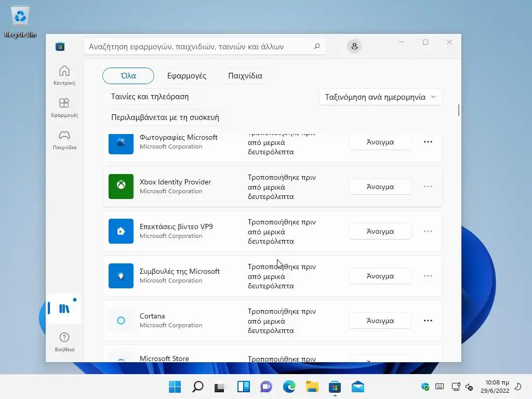
Task: Click the search magnifier icon in search box
Action: [317, 46]
